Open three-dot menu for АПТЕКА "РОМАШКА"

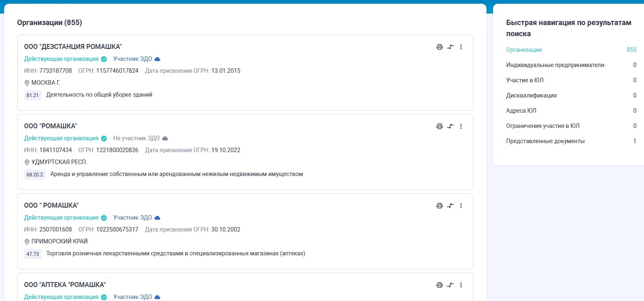click(x=461, y=285)
